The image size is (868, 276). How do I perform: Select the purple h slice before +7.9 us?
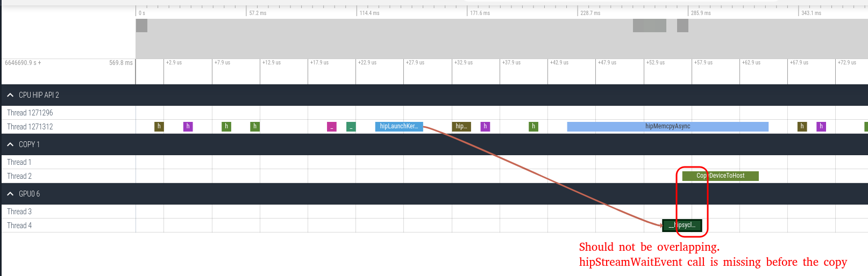coord(188,127)
